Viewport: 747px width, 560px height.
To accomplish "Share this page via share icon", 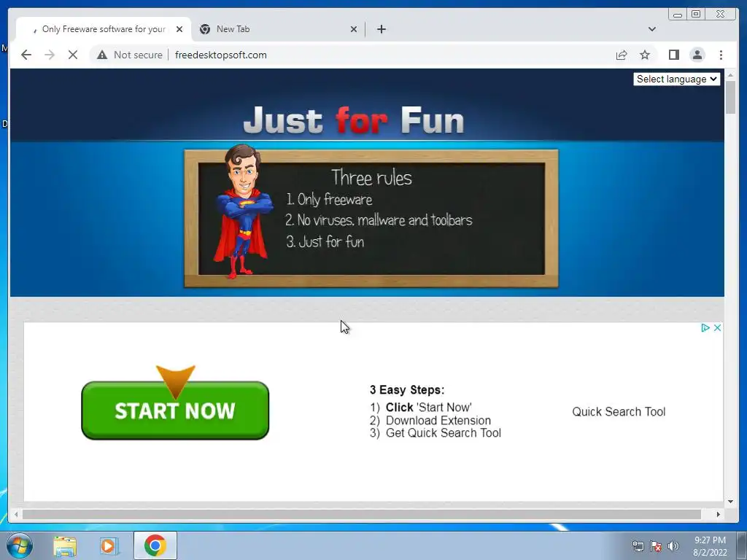I will click(622, 55).
